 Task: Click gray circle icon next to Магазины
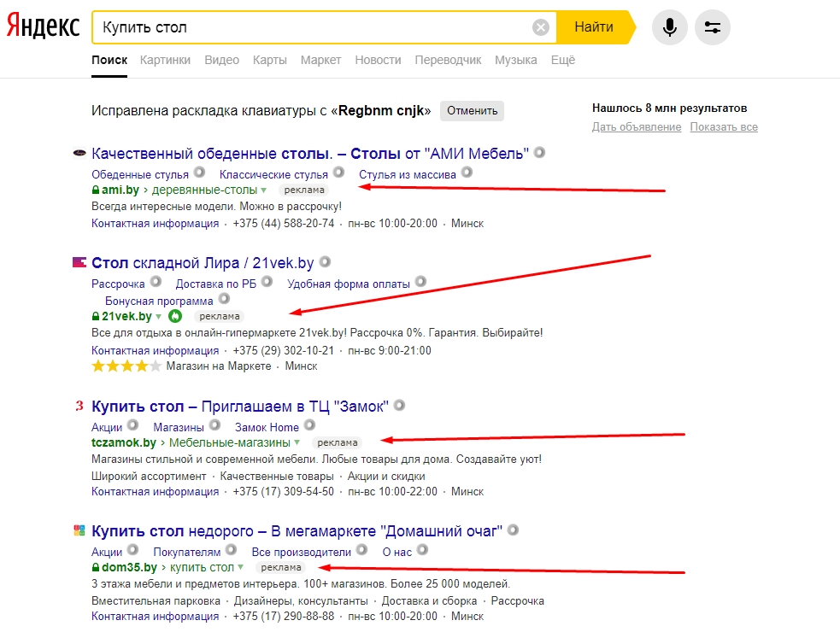click(x=214, y=425)
